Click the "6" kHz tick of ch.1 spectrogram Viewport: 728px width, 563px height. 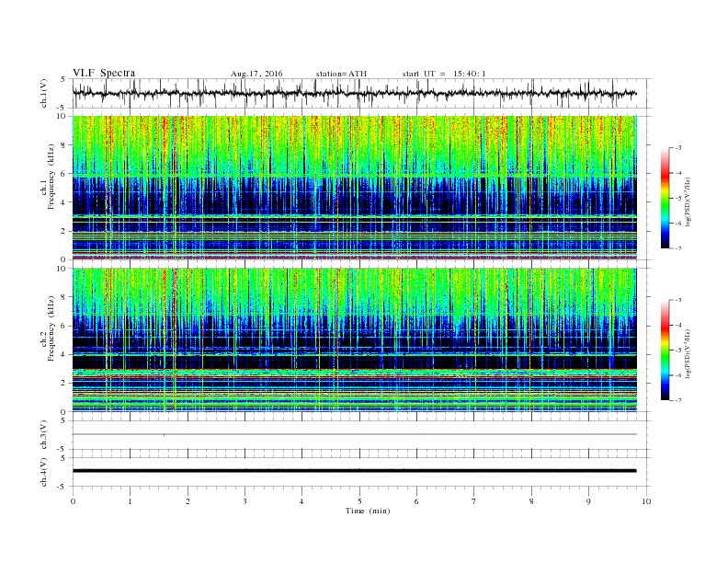click(x=63, y=173)
